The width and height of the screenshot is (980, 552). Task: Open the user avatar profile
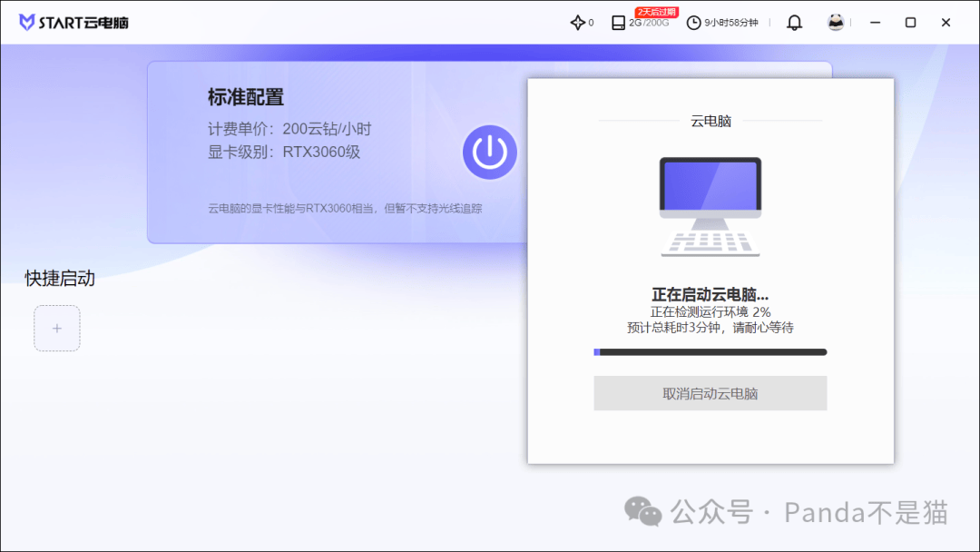836,23
